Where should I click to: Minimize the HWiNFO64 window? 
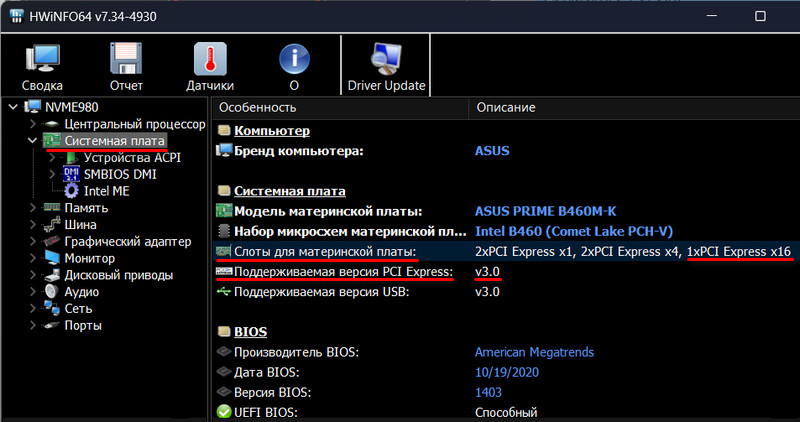(x=712, y=16)
